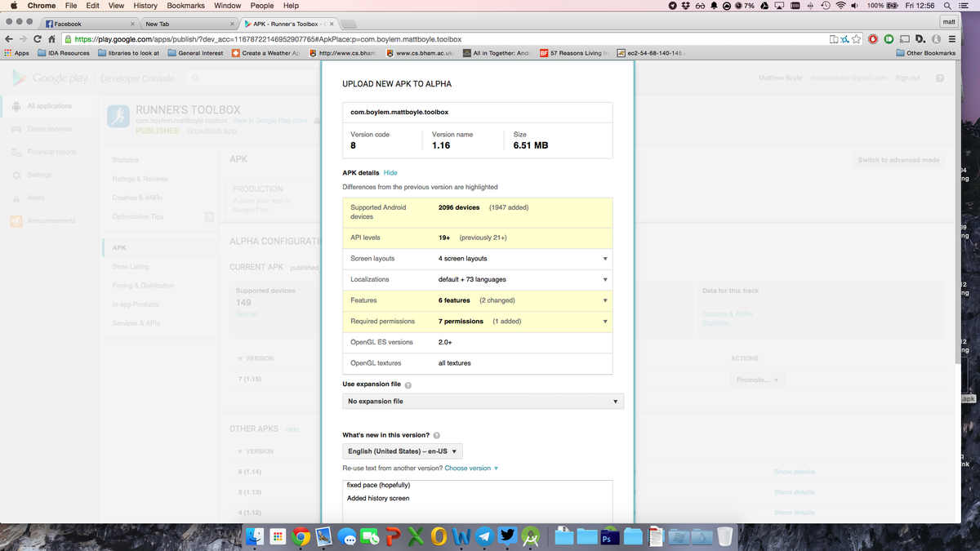
Task: Reload the page with Chrome's refresh icon
Action: click(38, 39)
